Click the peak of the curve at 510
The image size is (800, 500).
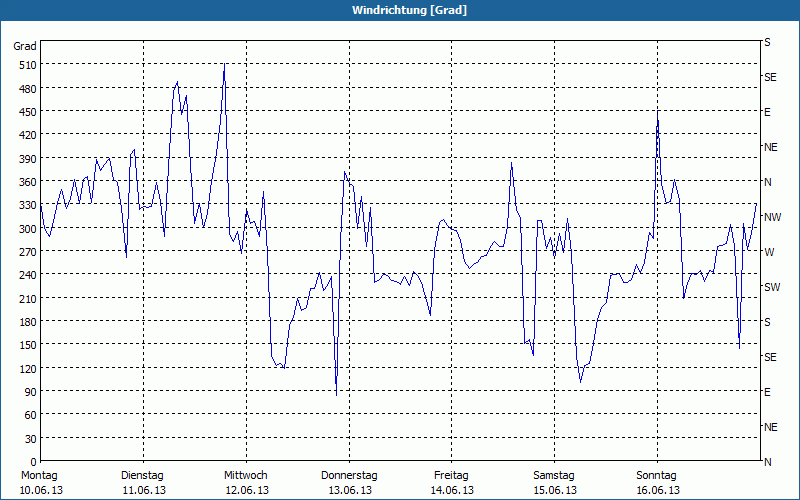tap(224, 64)
